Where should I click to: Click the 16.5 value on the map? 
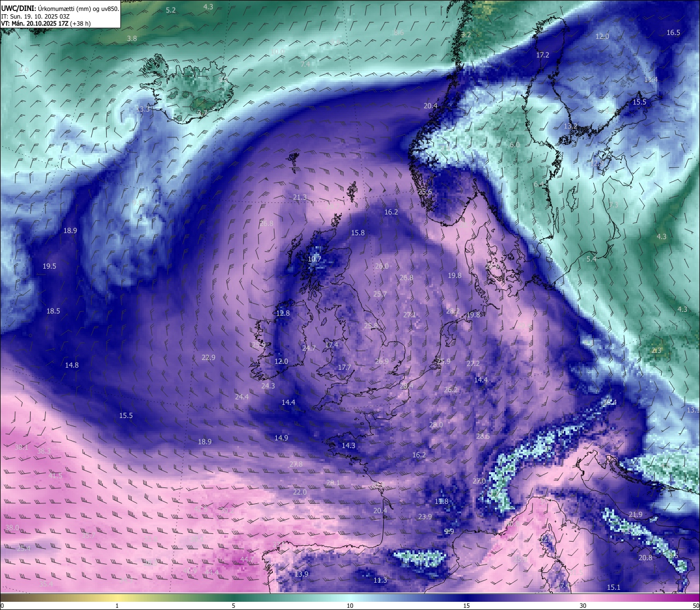(x=673, y=32)
